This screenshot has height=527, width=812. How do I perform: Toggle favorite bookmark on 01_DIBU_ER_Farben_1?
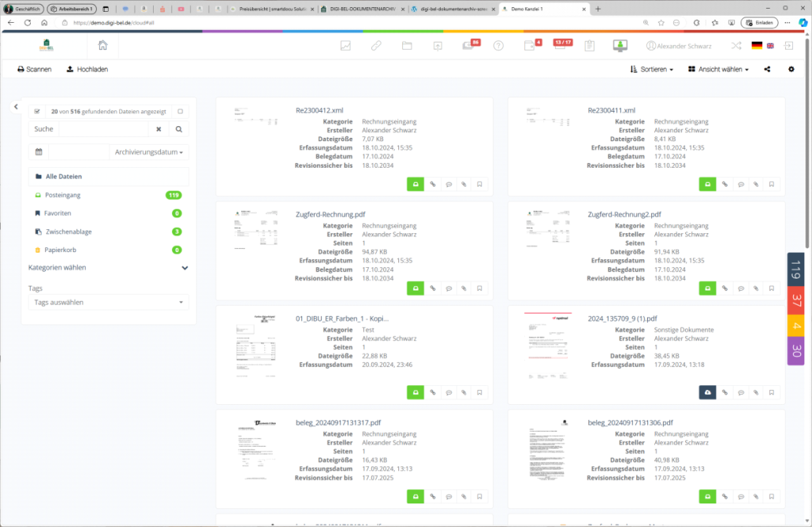click(479, 392)
